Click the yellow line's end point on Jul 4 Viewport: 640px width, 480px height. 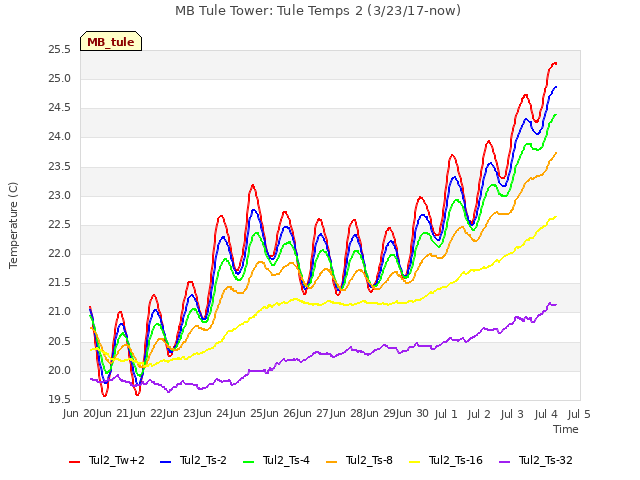pos(556,217)
